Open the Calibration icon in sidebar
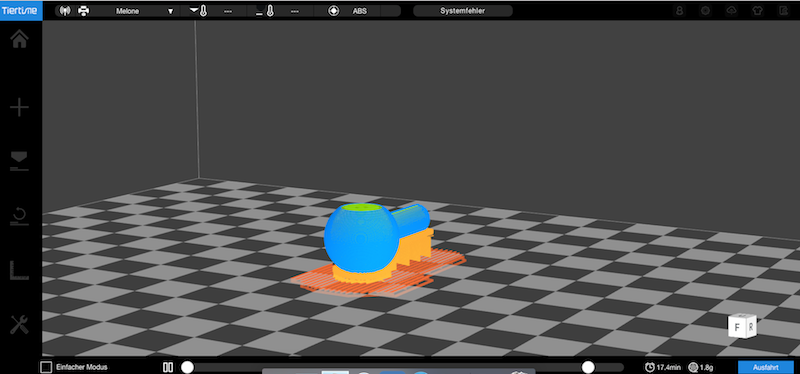Viewport: 800px width, 374px height. pyautogui.click(x=19, y=270)
